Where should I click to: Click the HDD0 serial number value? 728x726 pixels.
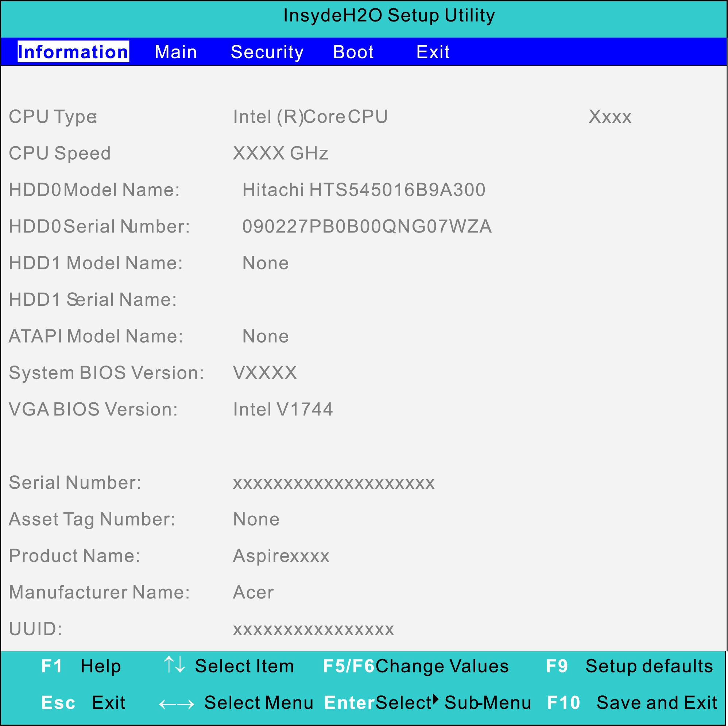coord(367,227)
